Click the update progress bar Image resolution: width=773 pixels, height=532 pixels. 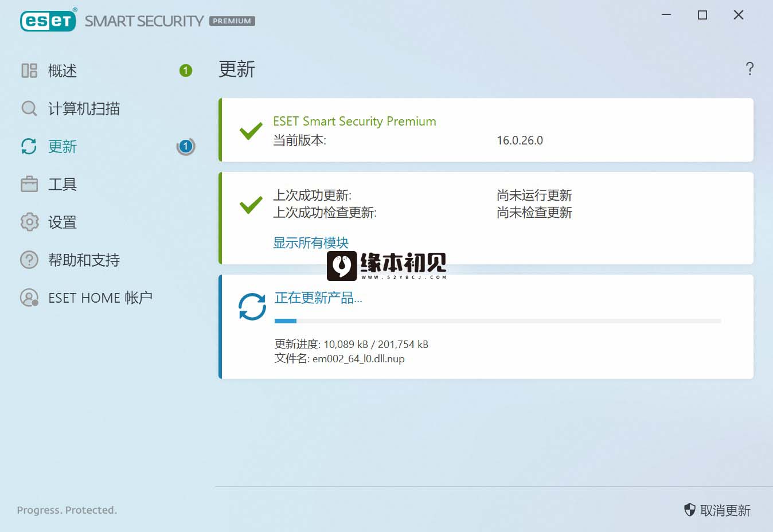pos(498,321)
